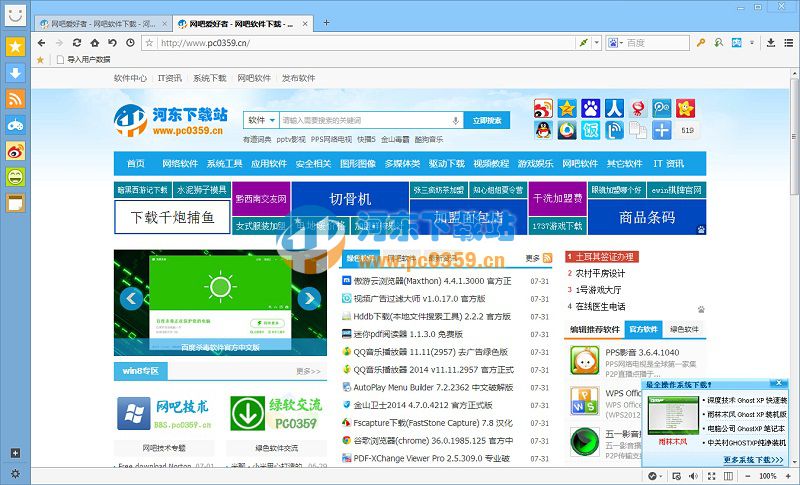
Task: Open the 系统工具 navigation menu item
Action: (224, 164)
